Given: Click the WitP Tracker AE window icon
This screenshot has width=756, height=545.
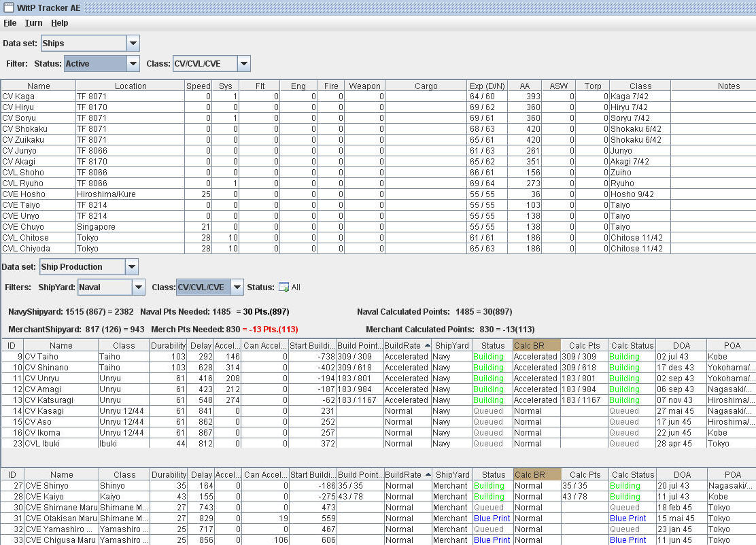Looking at the screenshot, I should click(x=8, y=6).
